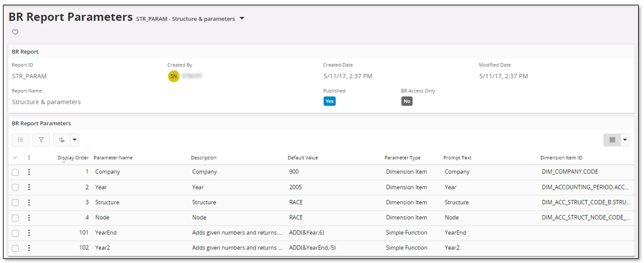Click the favorite heart icon
This screenshot has width=644, height=263.
(15, 32)
